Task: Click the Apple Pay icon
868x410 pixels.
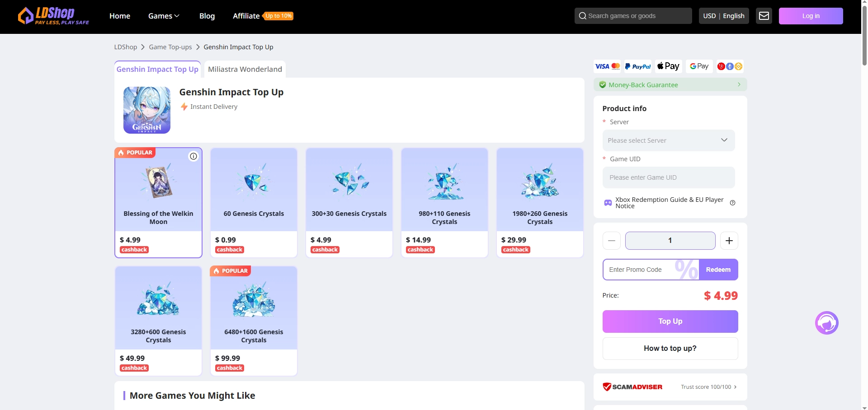Action: click(x=669, y=66)
